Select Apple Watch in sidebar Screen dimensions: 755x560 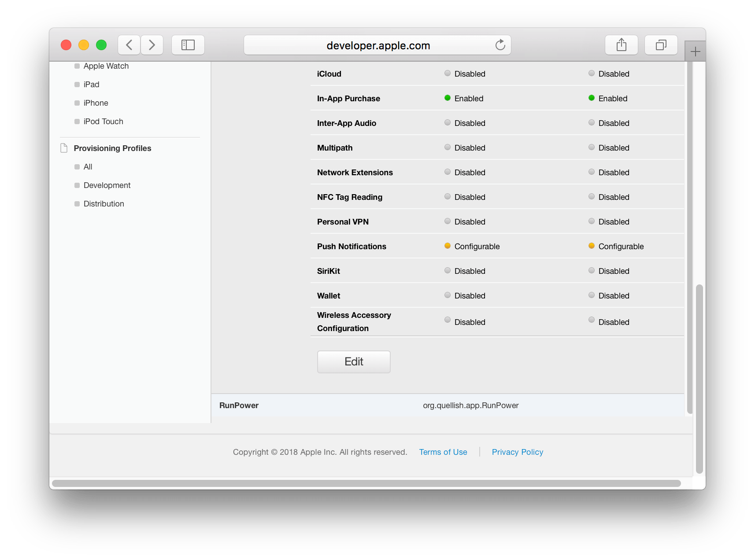coord(106,66)
